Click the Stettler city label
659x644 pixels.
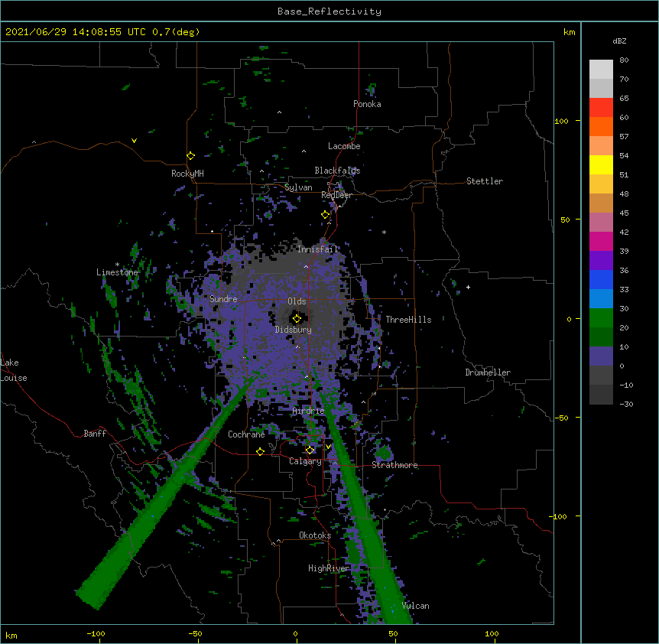pyautogui.click(x=485, y=181)
